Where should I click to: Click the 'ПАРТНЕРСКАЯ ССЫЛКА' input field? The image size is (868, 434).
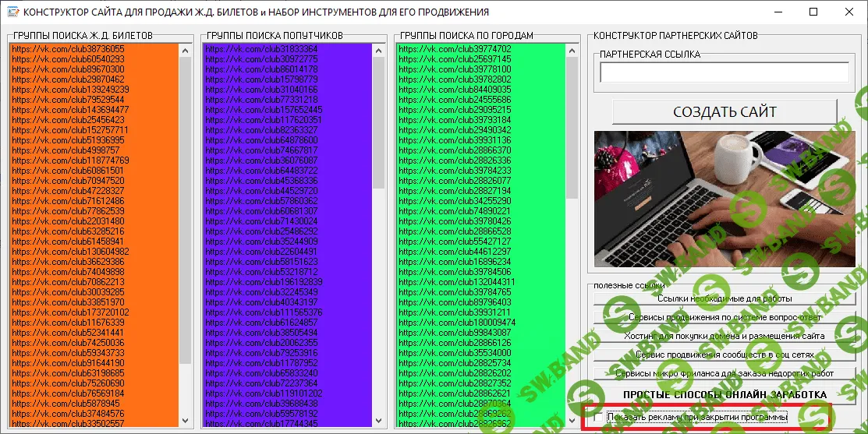(724, 72)
